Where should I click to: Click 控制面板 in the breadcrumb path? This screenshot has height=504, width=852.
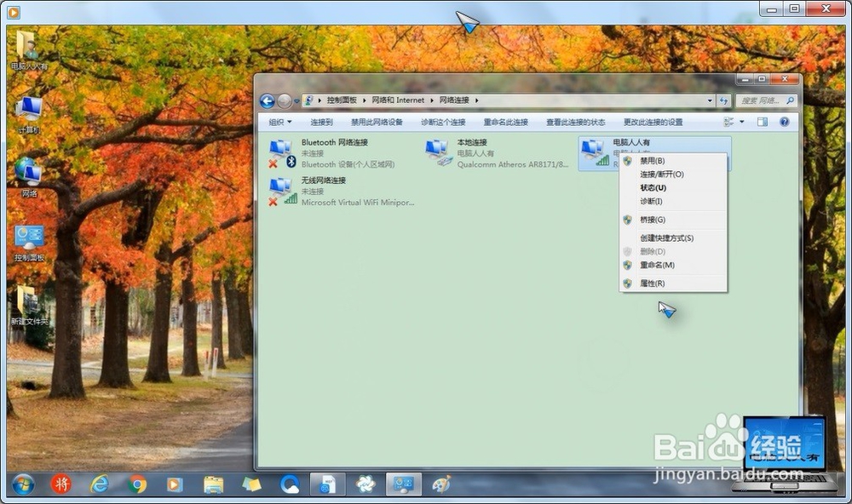click(x=342, y=100)
